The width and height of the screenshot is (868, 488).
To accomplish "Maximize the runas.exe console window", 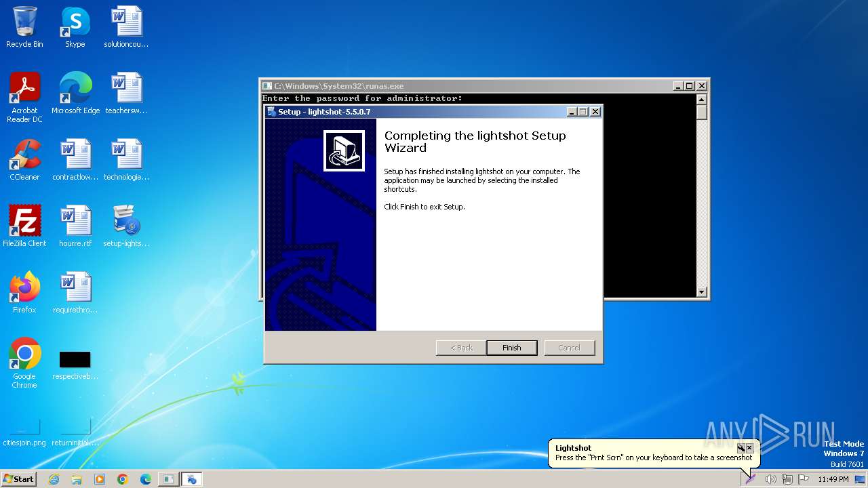I will [x=690, y=86].
